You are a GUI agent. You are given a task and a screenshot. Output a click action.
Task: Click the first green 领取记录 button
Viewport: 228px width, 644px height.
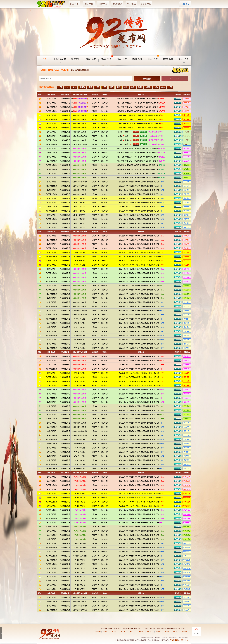pos(143,132)
